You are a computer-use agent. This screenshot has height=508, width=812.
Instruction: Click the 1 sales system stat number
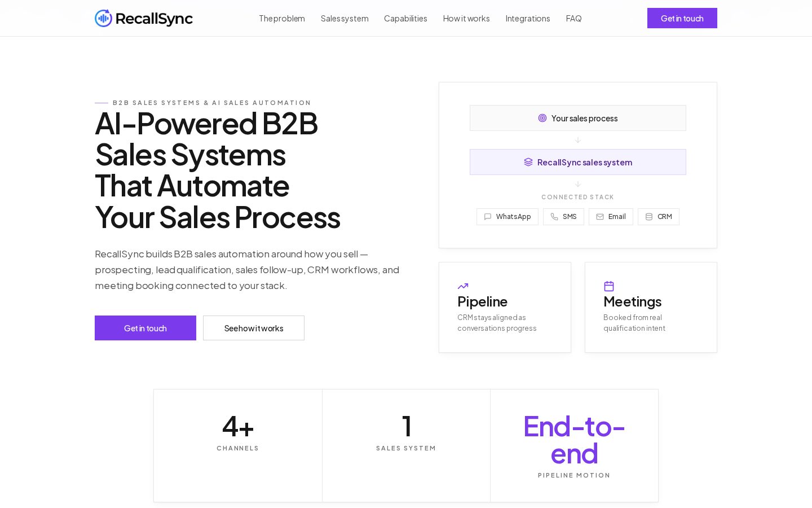(x=407, y=426)
